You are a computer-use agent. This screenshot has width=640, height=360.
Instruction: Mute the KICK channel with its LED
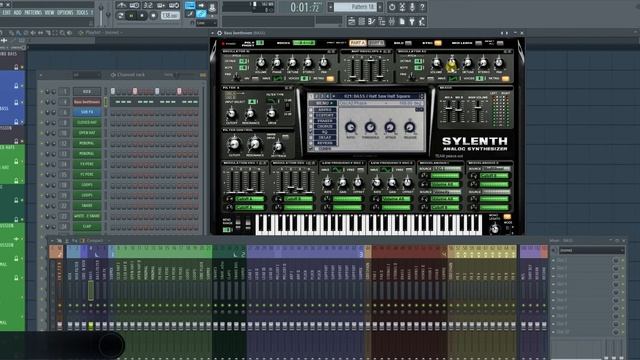(42, 91)
